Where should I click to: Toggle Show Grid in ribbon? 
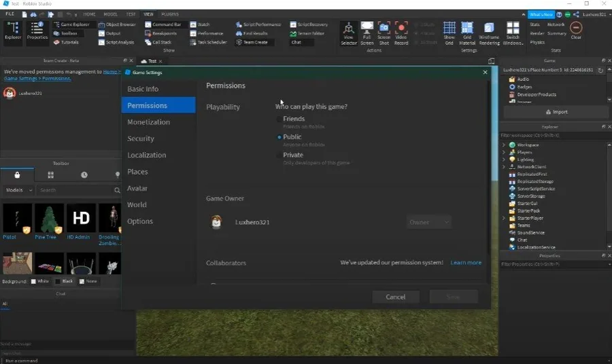[449, 33]
